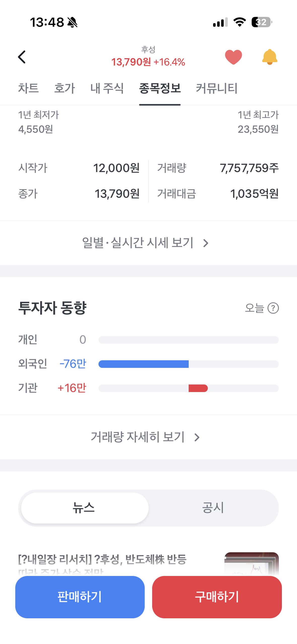Tap the 구매하기 buy button
Image resolution: width=297 pixels, height=644 pixels.
click(x=217, y=597)
